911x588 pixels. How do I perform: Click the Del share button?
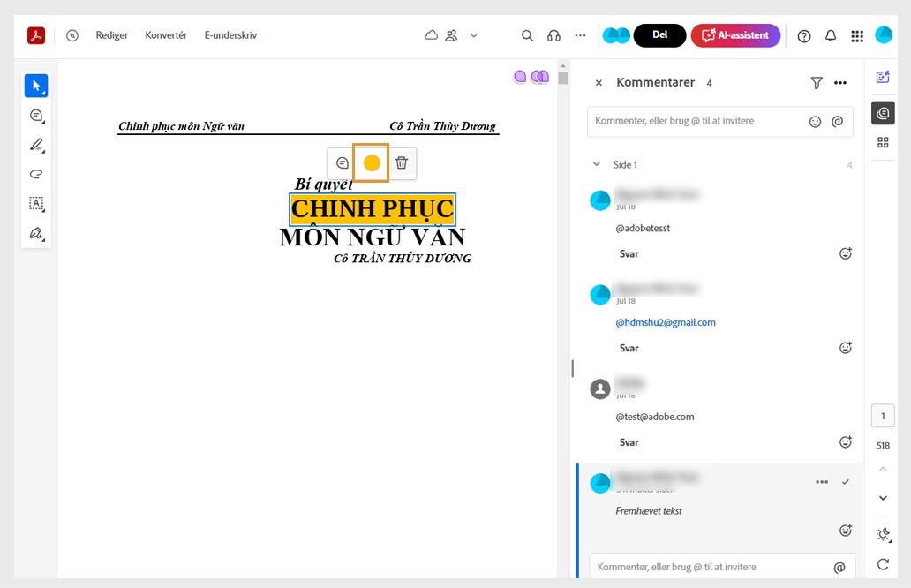click(659, 35)
